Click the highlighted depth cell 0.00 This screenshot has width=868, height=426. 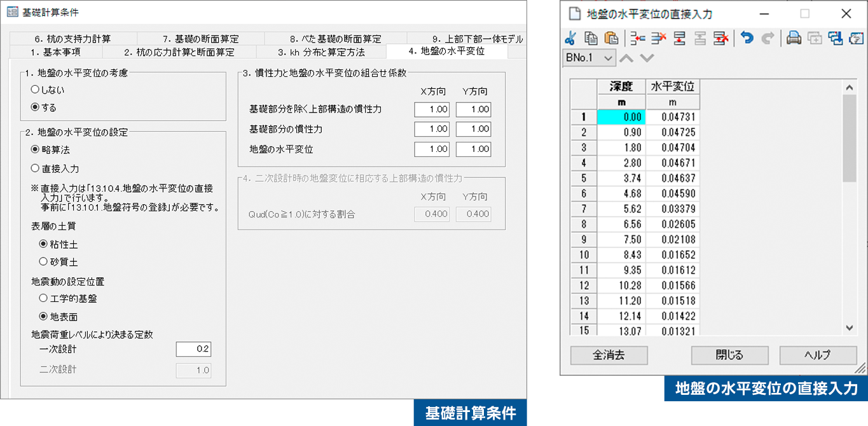[621, 117]
